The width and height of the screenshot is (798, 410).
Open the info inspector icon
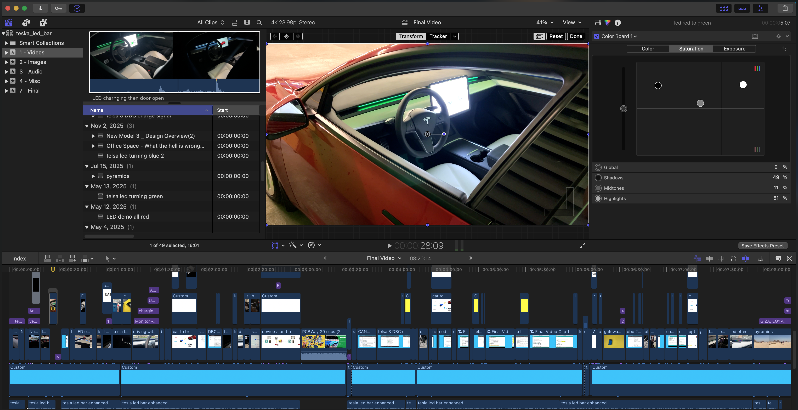618,22
